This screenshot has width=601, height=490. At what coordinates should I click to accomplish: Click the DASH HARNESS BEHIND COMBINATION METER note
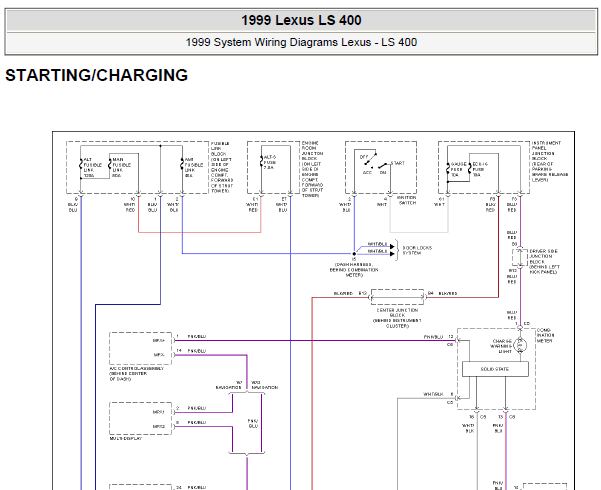[x=354, y=270]
